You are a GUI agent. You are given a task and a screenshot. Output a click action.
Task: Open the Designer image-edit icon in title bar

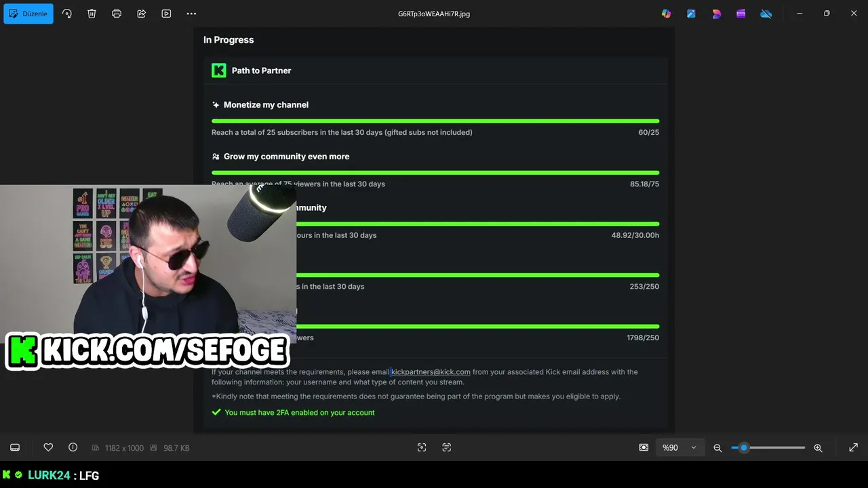(691, 14)
